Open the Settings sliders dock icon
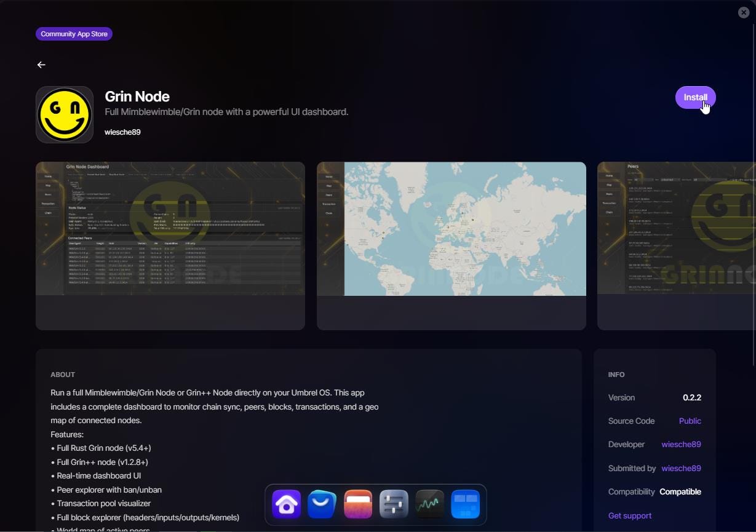Screen dimensions: 756x532 394,504
